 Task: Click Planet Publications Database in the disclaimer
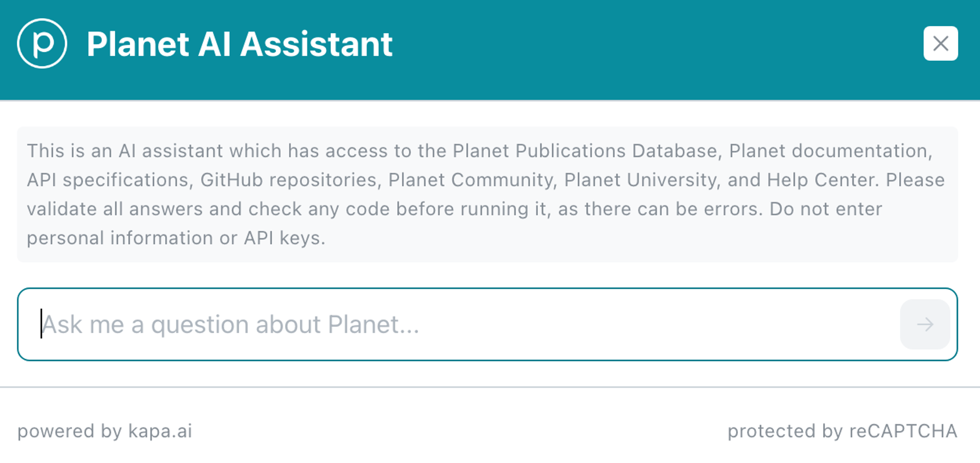pos(585,151)
